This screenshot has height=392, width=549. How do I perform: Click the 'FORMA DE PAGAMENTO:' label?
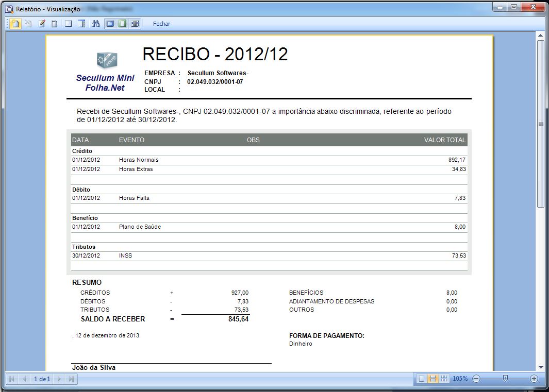pyautogui.click(x=327, y=336)
